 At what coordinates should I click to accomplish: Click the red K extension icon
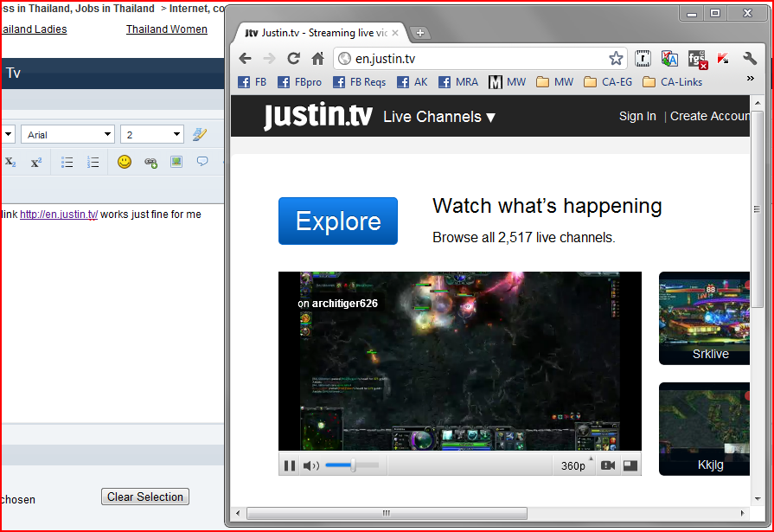(723, 59)
